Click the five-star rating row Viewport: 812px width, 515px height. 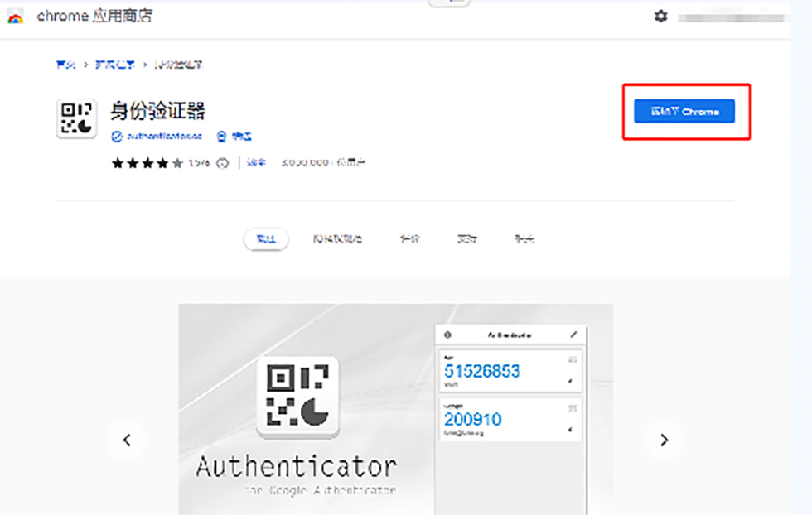click(147, 163)
